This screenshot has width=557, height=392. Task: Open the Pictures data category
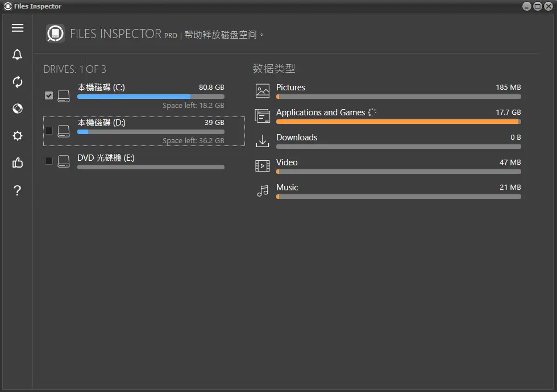pos(290,87)
